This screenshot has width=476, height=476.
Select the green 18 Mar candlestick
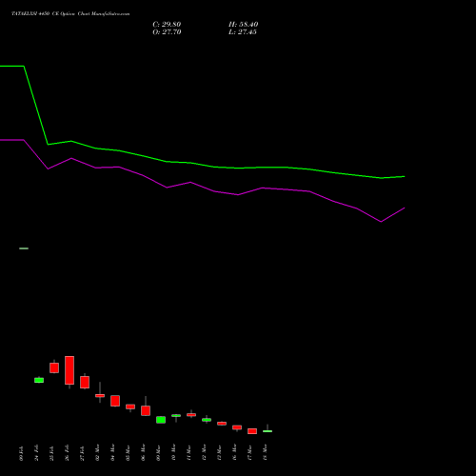click(268, 431)
